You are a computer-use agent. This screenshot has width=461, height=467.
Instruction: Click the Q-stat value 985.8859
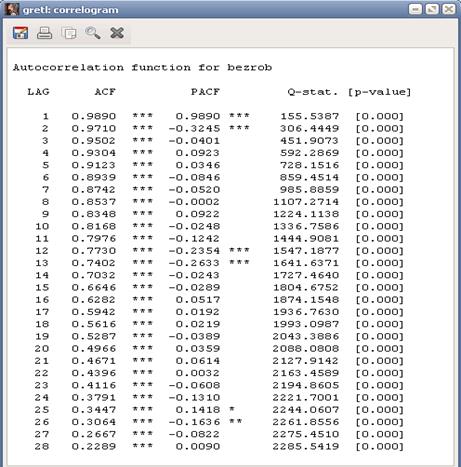point(309,190)
